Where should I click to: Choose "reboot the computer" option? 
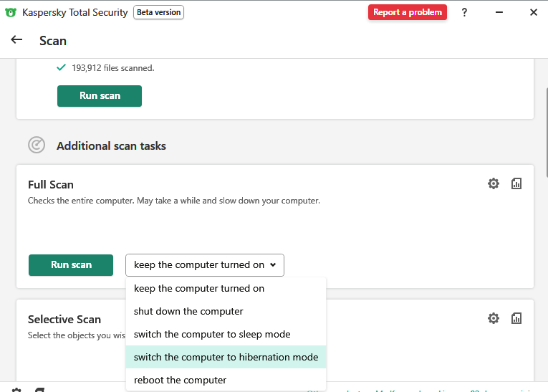coord(180,381)
